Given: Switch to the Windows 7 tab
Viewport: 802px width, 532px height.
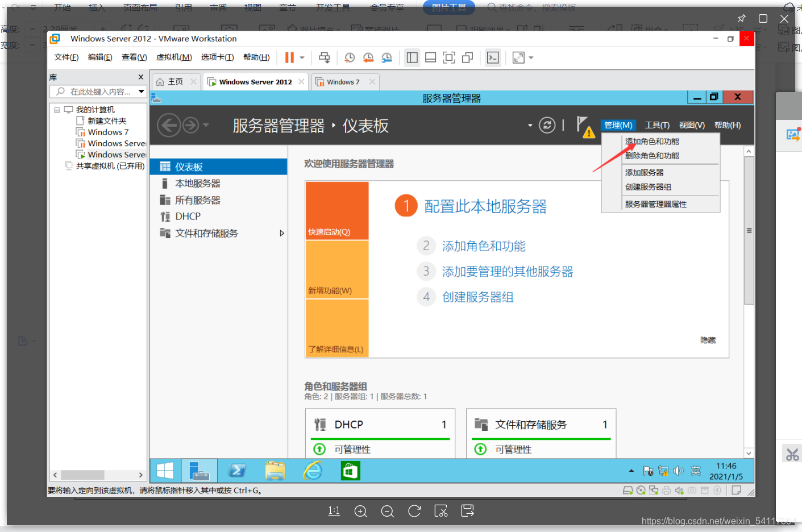Looking at the screenshot, I should (343, 82).
